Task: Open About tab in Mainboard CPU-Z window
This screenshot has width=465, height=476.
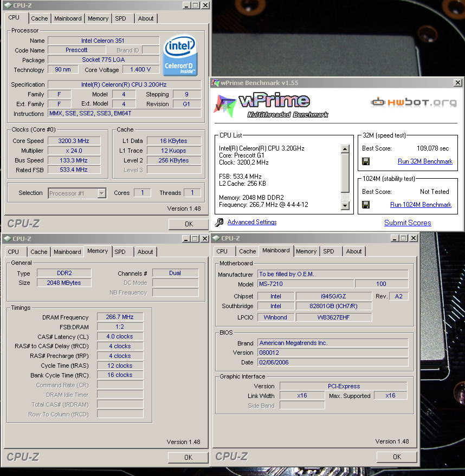Action: [x=354, y=251]
